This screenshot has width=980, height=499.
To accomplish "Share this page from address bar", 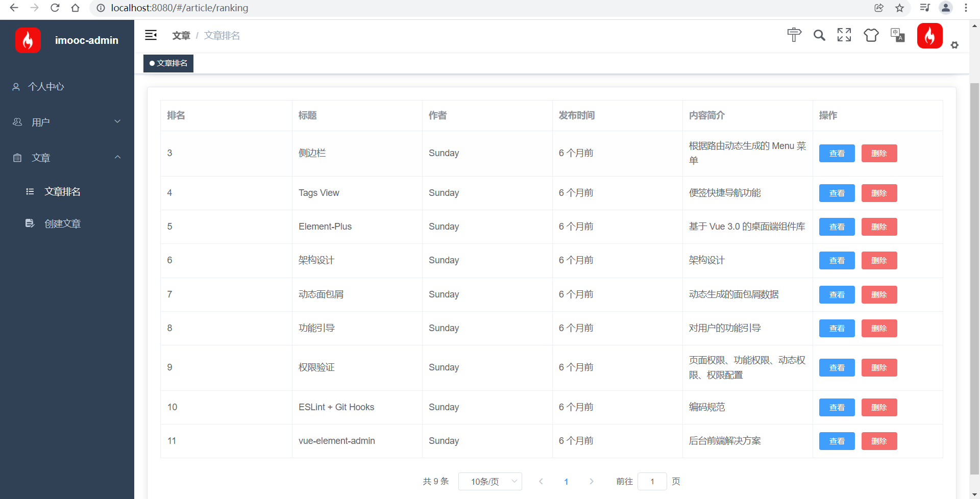I will pos(879,8).
